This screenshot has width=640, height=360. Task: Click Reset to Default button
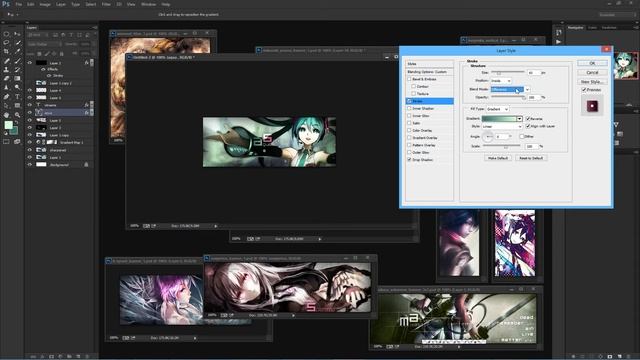(531, 158)
